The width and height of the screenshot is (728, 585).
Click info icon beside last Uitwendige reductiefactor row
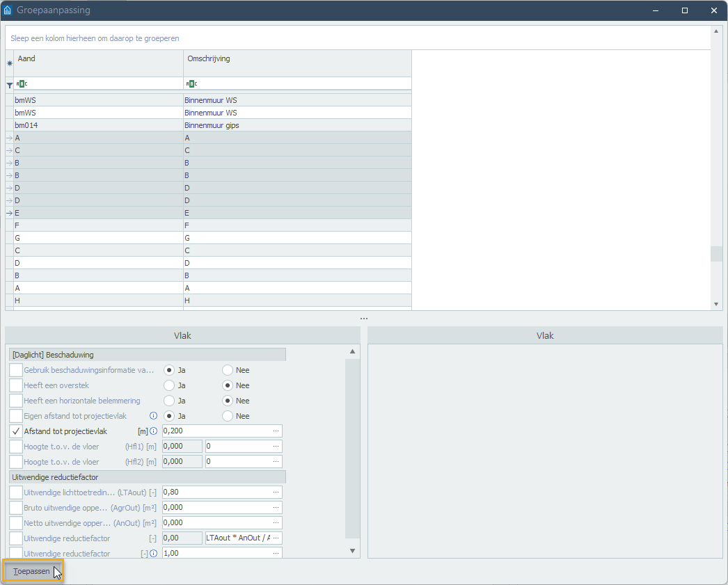click(154, 554)
